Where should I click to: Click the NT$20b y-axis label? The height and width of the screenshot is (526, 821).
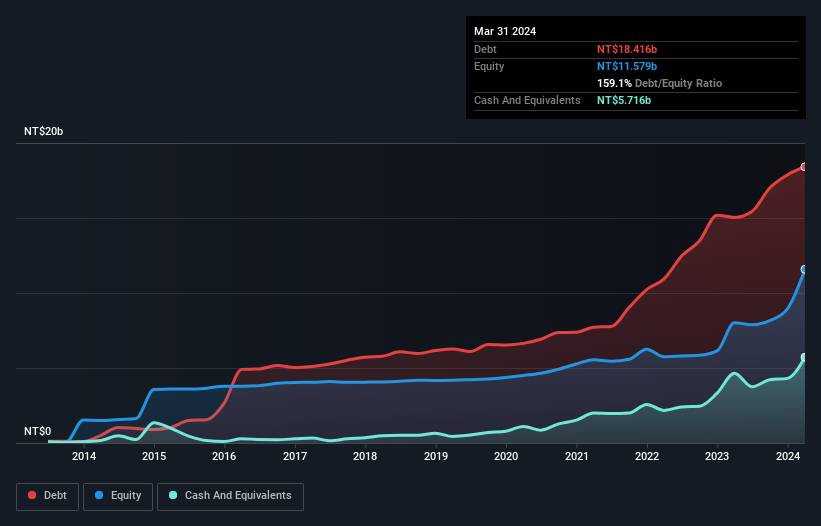[43, 131]
